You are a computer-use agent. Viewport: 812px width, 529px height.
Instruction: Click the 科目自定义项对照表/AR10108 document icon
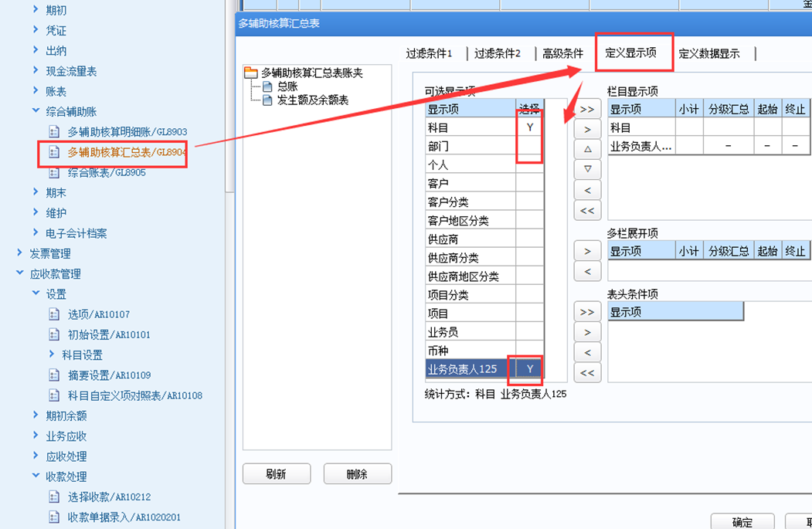pos(54,395)
